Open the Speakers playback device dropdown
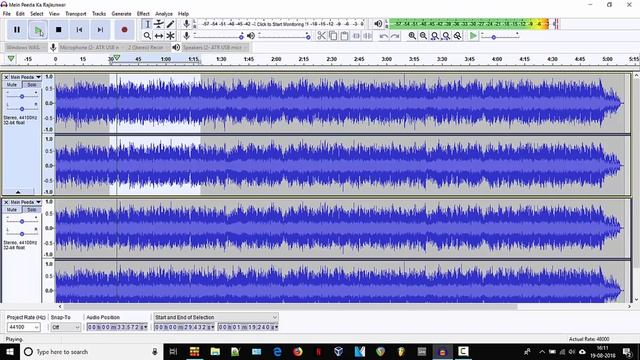 [215, 47]
